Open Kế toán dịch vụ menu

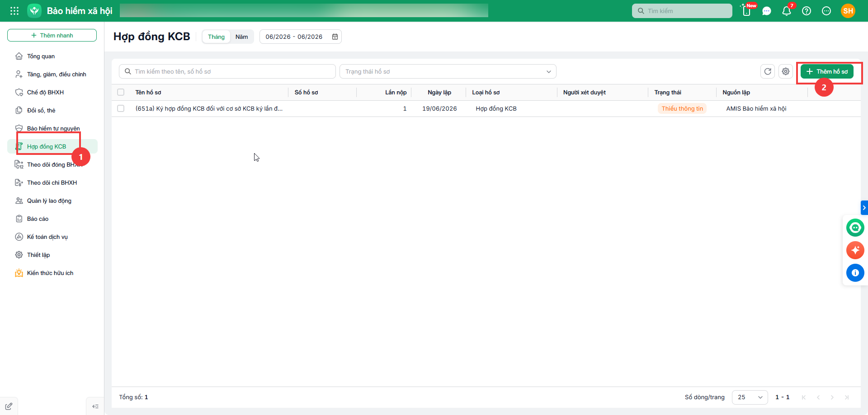pos(52,237)
